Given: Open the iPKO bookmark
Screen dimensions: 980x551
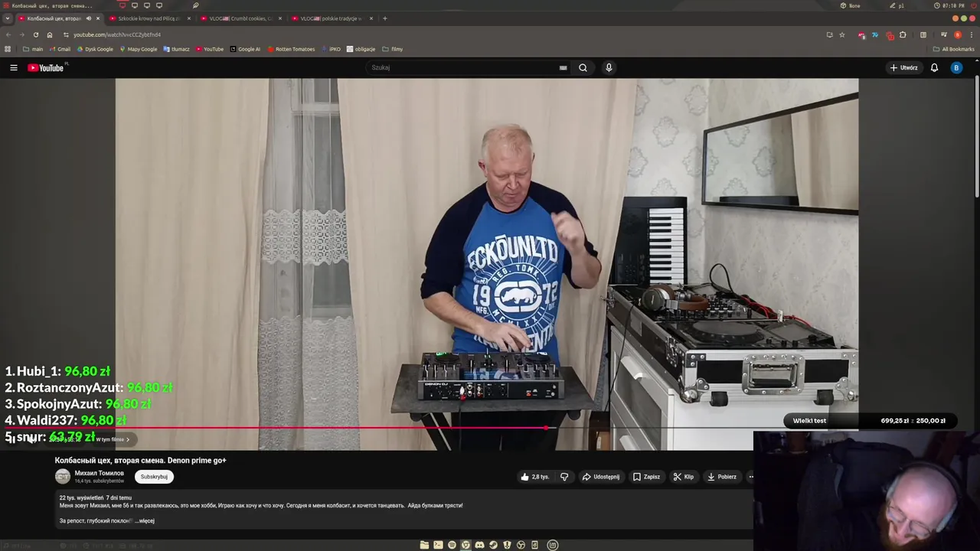Looking at the screenshot, I should [x=332, y=49].
